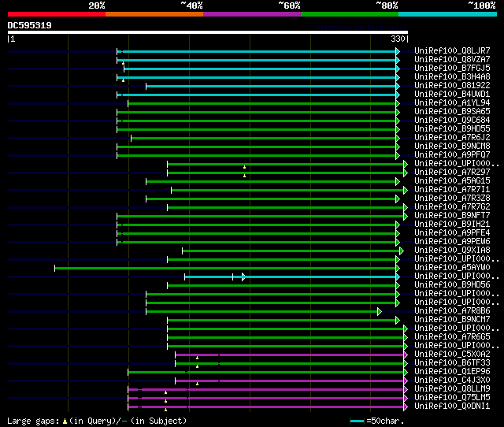Select the UniRef100_B9NCM7 label
504x427 pixels.
[452, 320]
